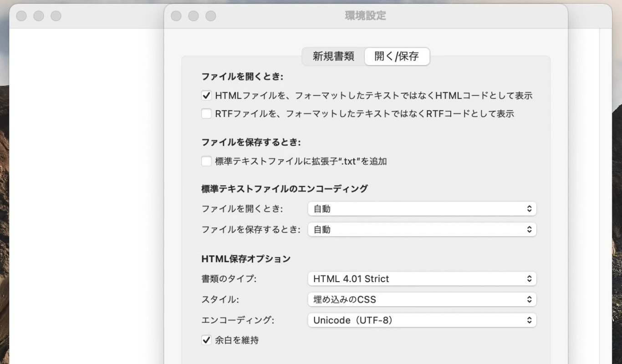
Task: Enable the 拡張子 ".txt" を追加 checkbox
Action: (206, 161)
